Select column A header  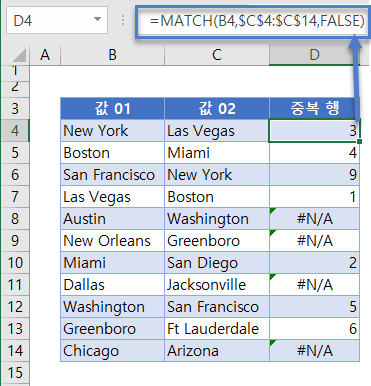click(x=45, y=55)
